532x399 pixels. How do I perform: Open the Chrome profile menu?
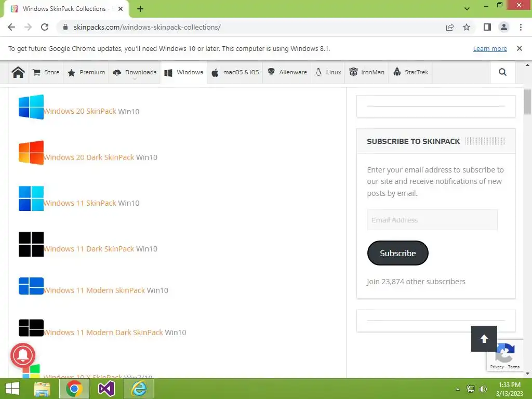(x=504, y=27)
